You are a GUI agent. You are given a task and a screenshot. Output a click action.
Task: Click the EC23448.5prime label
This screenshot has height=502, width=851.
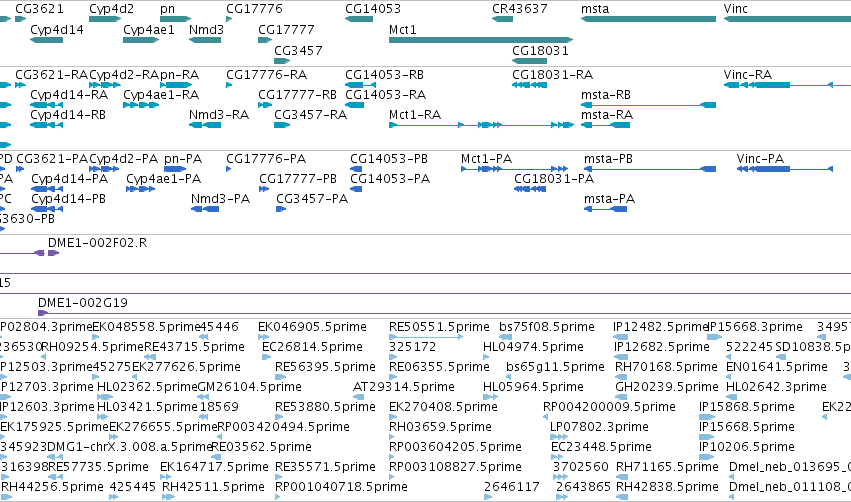pyautogui.click(x=601, y=447)
